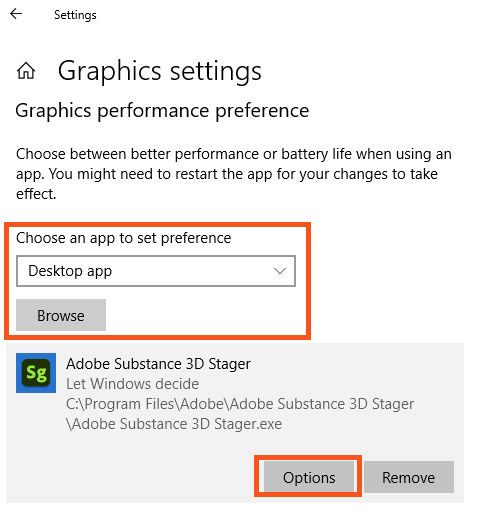Click the performance or battery life description paragraph
This screenshot has height=519, width=478.
point(233,174)
